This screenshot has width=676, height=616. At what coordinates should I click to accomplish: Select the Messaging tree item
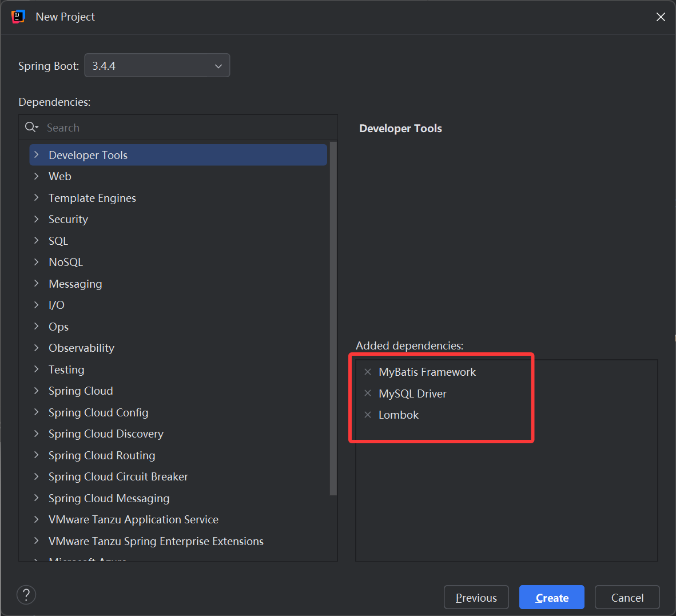(178, 284)
